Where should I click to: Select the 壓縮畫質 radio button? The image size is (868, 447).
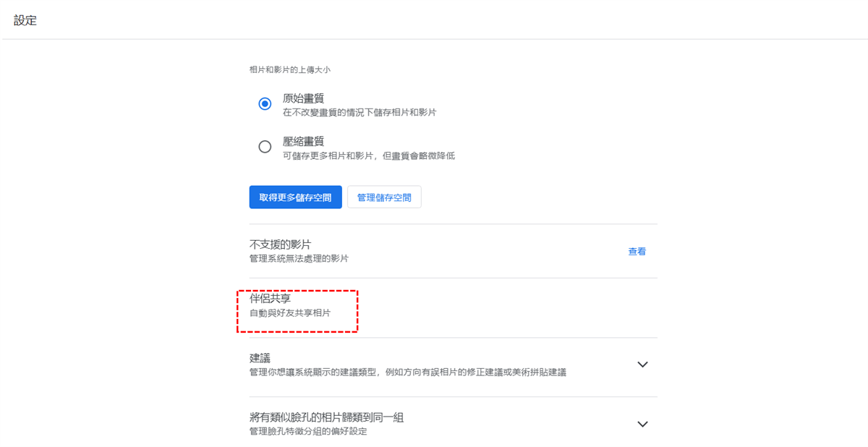pyautogui.click(x=265, y=147)
